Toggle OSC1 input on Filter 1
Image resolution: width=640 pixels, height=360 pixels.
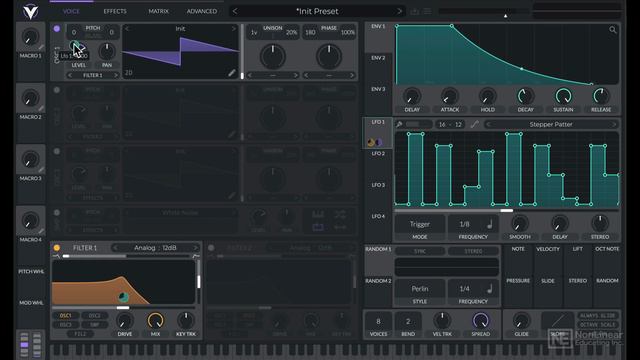click(x=66, y=316)
